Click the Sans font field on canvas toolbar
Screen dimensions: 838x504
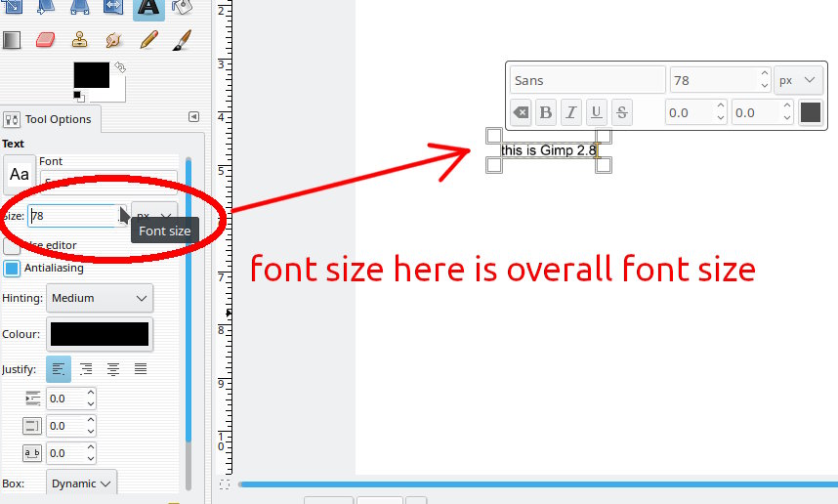point(587,81)
